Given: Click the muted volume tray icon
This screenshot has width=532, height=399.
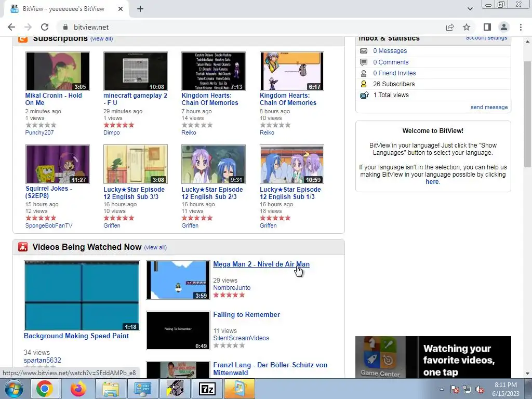Looking at the screenshot, I should pyautogui.click(x=480, y=390).
